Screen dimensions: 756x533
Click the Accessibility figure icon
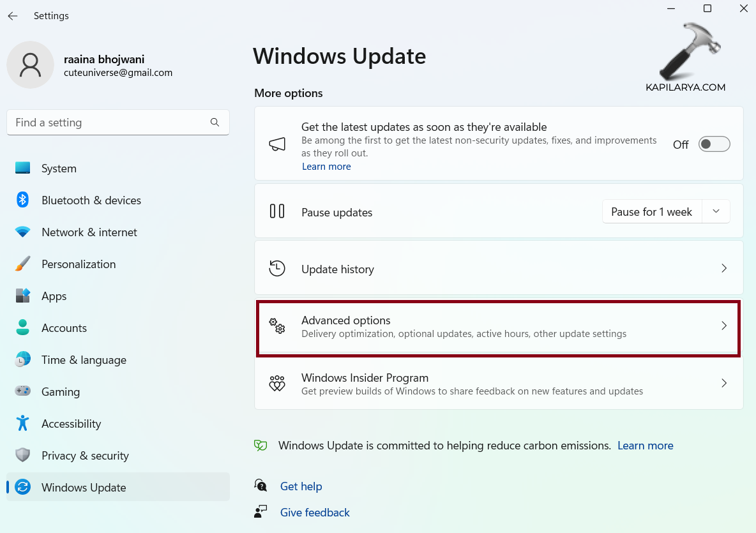[x=23, y=423]
